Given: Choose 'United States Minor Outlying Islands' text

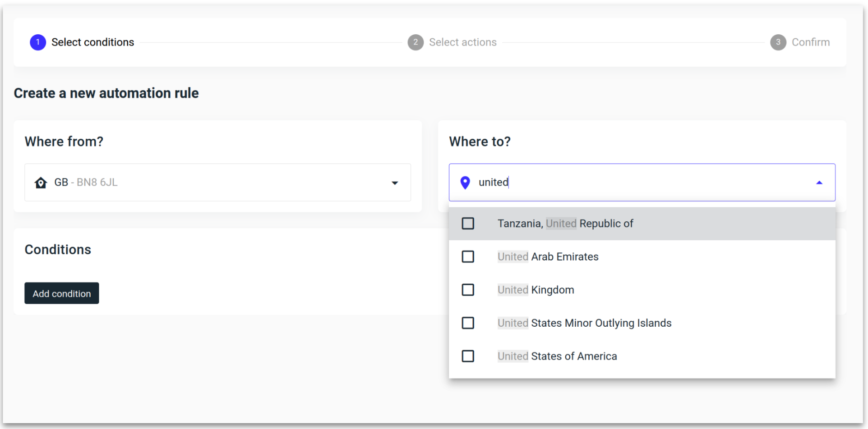Looking at the screenshot, I should (x=585, y=323).
